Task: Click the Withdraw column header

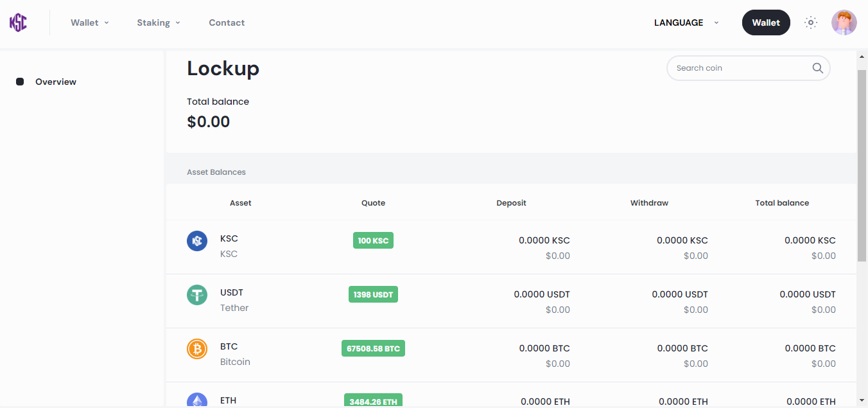Action: click(x=649, y=203)
